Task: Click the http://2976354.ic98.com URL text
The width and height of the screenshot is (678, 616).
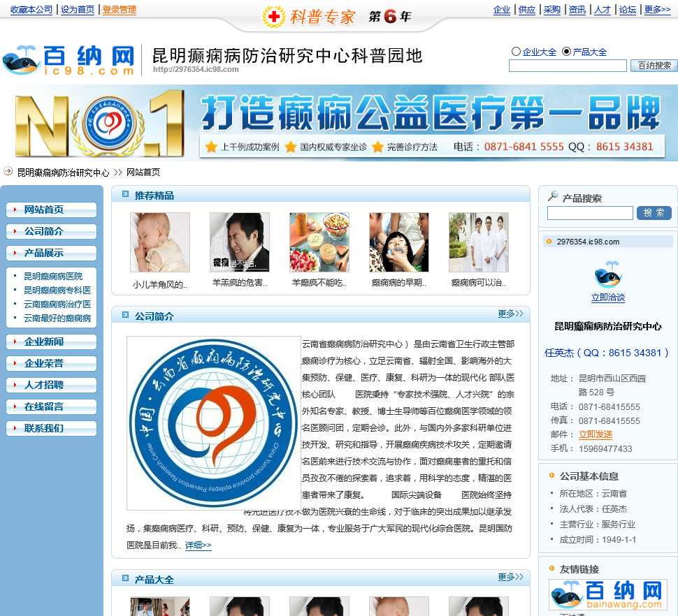Action: 196,69
